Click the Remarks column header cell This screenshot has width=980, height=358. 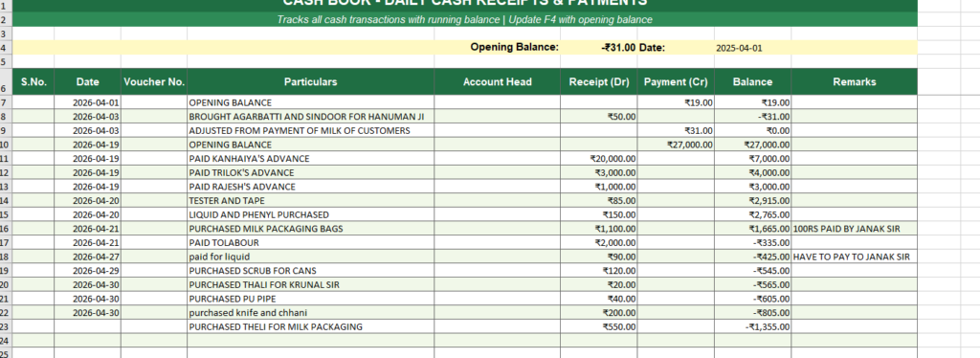tap(854, 82)
